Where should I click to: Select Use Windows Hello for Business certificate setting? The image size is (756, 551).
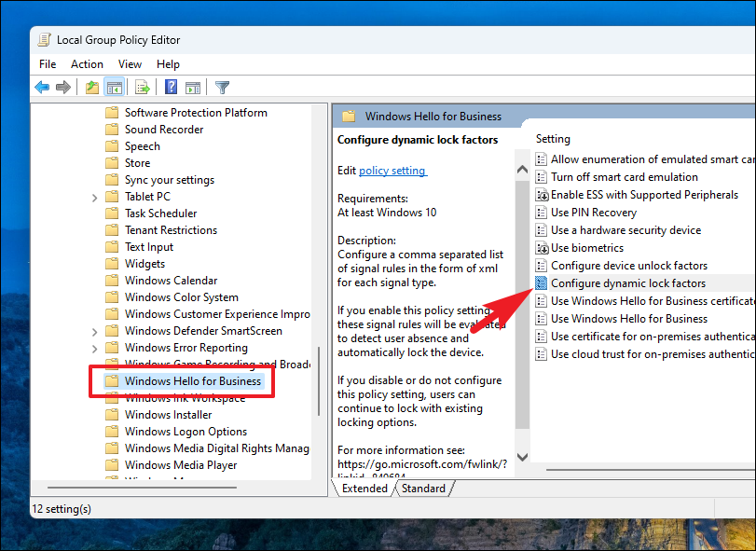tap(653, 301)
